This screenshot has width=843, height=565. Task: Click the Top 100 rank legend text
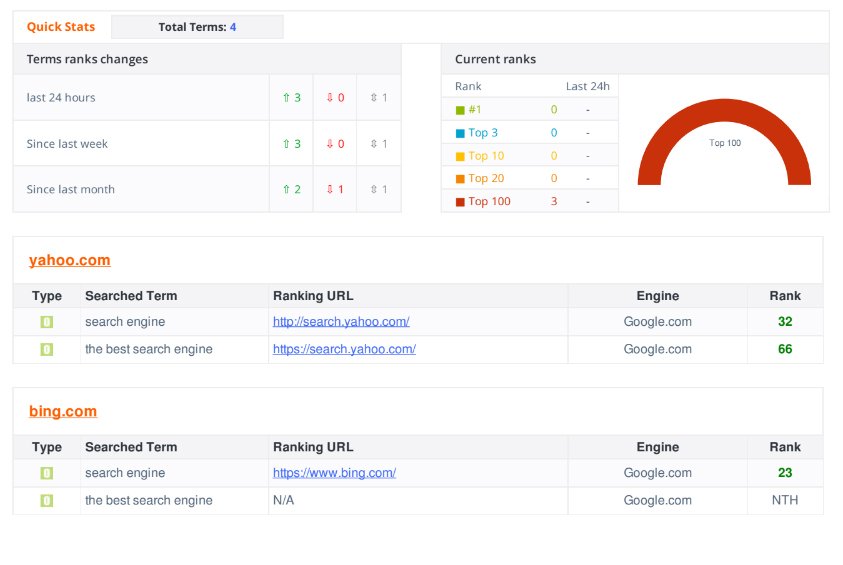[x=489, y=201]
